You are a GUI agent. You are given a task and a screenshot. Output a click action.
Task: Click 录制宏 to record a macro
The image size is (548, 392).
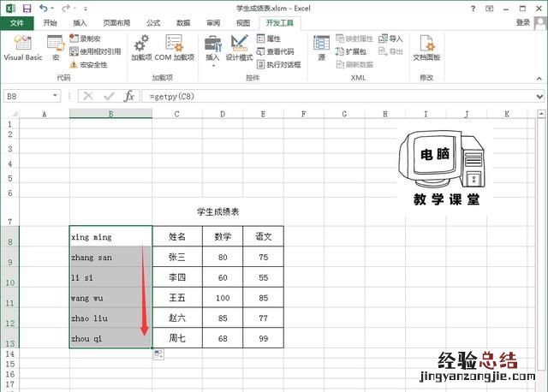click(88, 39)
